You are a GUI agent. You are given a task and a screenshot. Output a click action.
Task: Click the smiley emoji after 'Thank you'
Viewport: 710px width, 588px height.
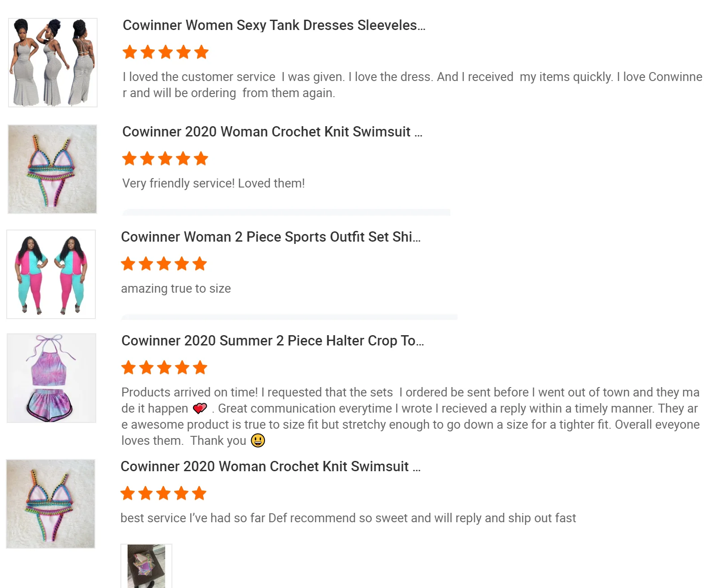coord(258,441)
